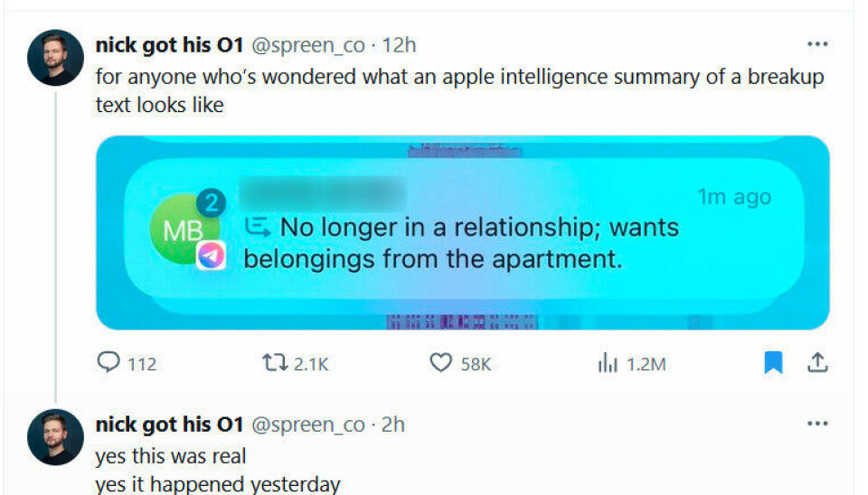Open the 12h timestamp link
Image resolution: width=868 pixels, height=495 pixels.
400,45
